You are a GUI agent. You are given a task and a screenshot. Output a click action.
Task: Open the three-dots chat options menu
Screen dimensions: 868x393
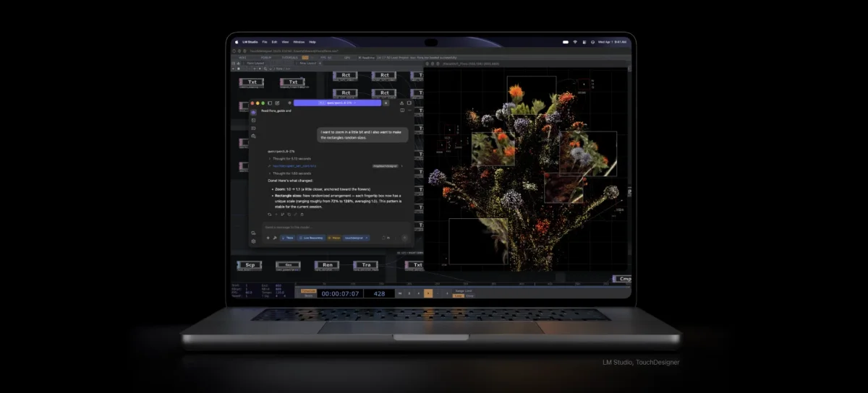coord(409,111)
